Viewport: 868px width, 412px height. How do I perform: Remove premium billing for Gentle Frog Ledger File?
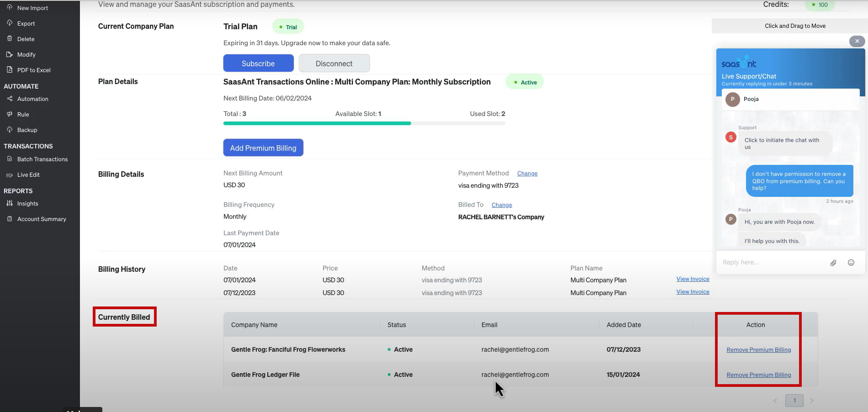(x=758, y=375)
